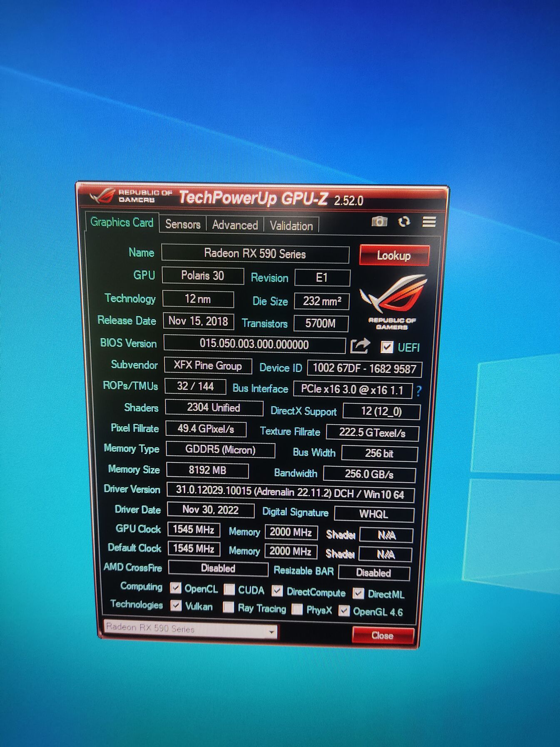Switch to the Graphics Card tab
560x747 pixels.
tap(122, 222)
